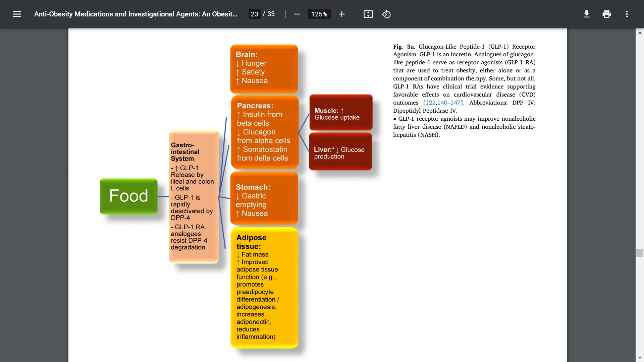Click the download icon to save PDF
Image resolution: width=644 pixels, height=362 pixels.
click(x=586, y=14)
